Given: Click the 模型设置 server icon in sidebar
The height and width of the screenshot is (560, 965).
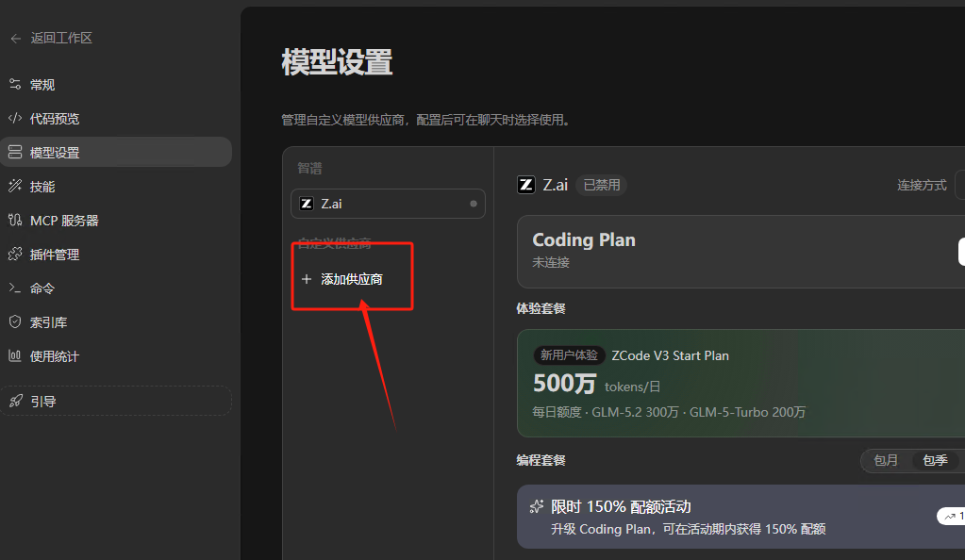Looking at the screenshot, I should [15, 152].
